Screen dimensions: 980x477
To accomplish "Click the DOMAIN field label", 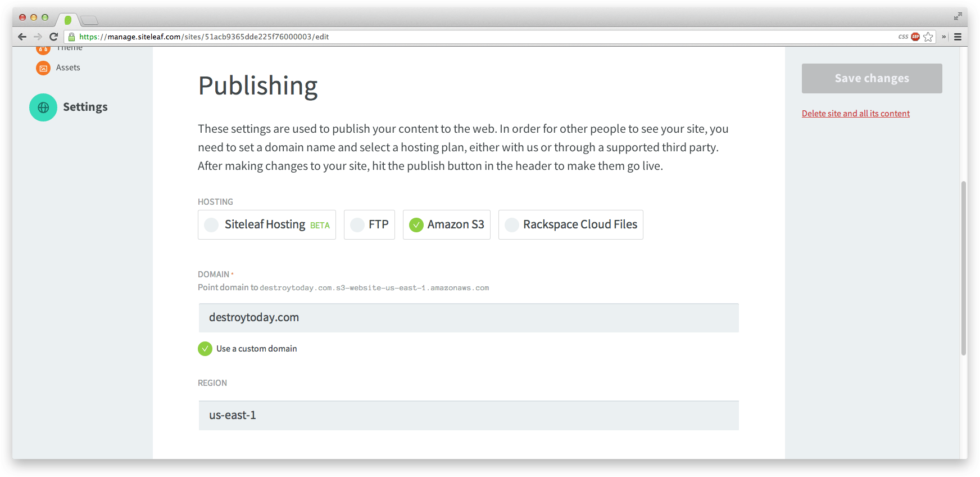I will click(214, 274).
